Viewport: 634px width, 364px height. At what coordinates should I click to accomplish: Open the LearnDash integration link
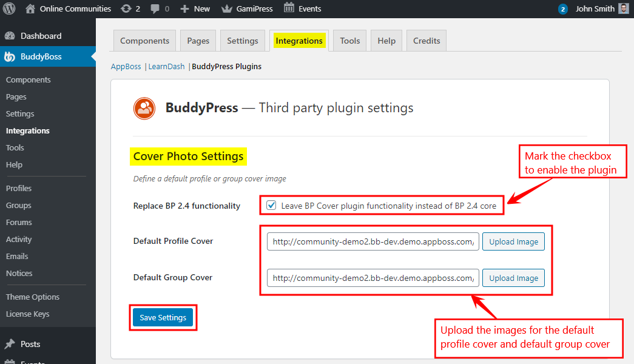(x=166, y=67)
